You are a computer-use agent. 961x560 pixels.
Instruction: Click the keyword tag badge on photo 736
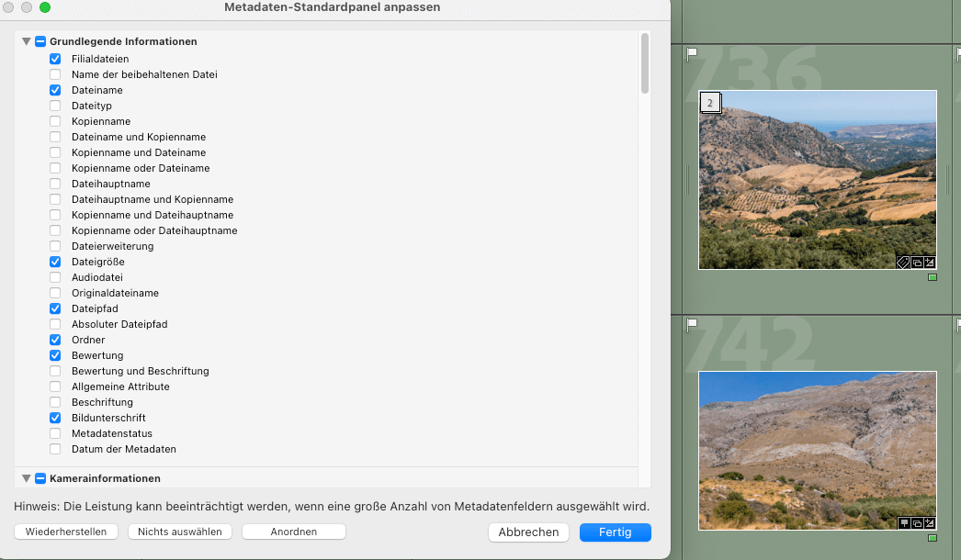(x=903, y=263)
